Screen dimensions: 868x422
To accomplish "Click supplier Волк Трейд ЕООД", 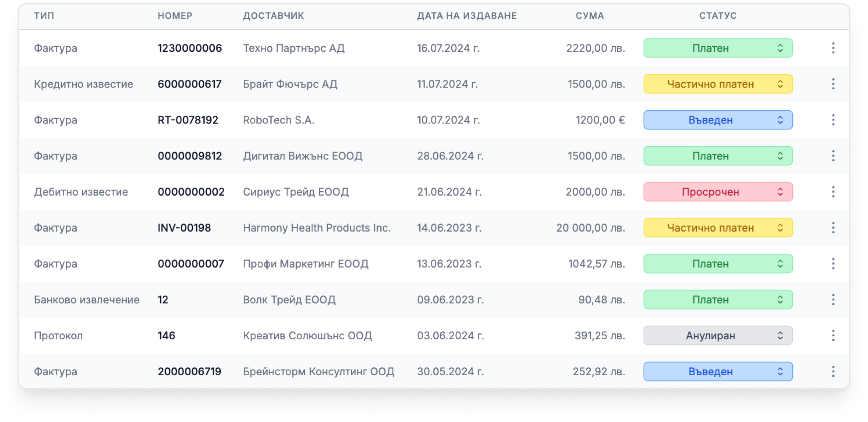I will [x=289, y=300].
